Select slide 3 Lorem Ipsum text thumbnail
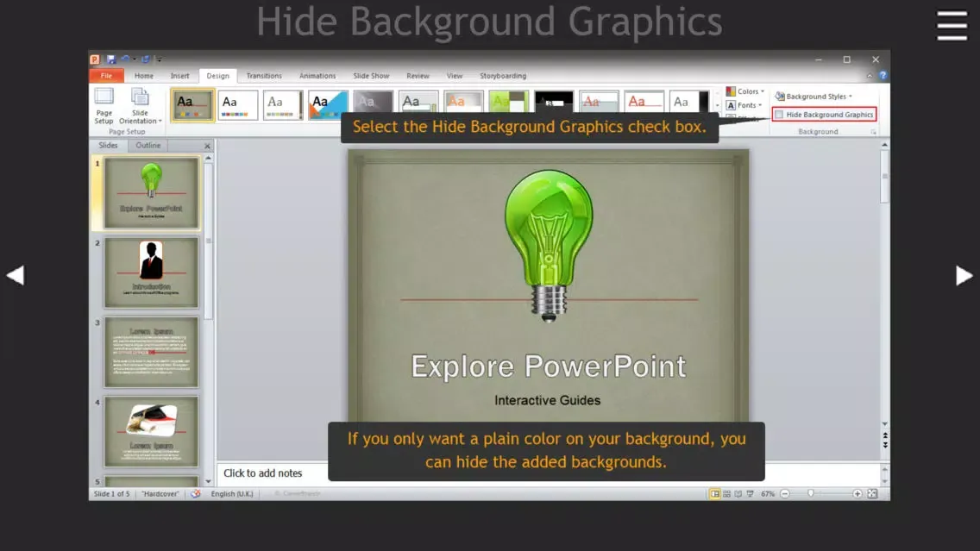Image resolution: width=980 pixels, height=551 pixels. [151, 352]
